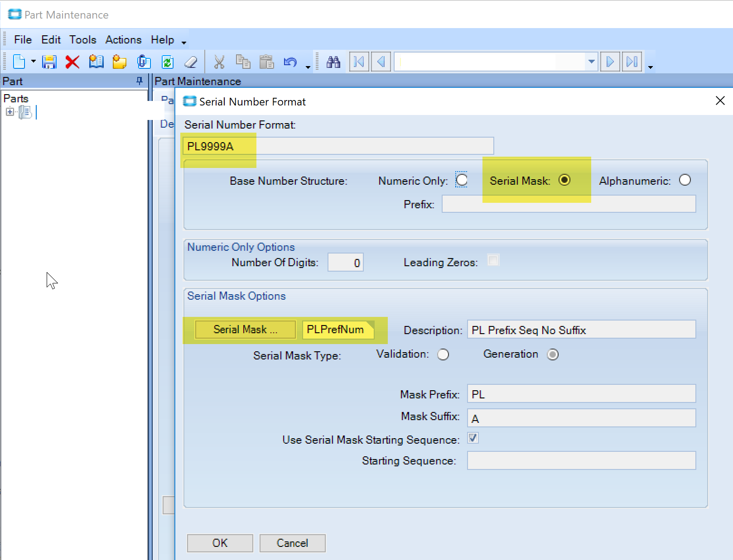This screenshot has height=560, width=733.
Task: Click the red X Delete icon
Action: [72, 62]
